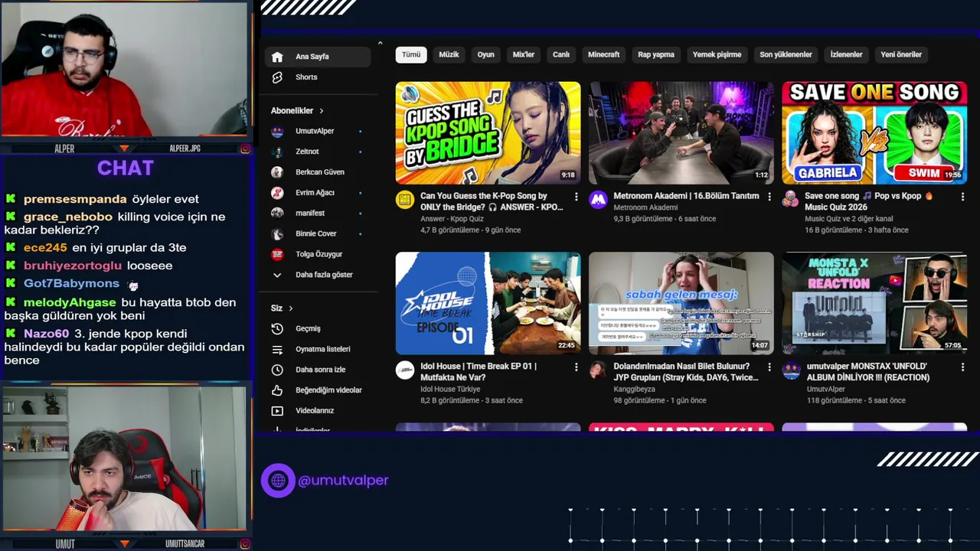Select the Oyun filter chip

point(486,54)
